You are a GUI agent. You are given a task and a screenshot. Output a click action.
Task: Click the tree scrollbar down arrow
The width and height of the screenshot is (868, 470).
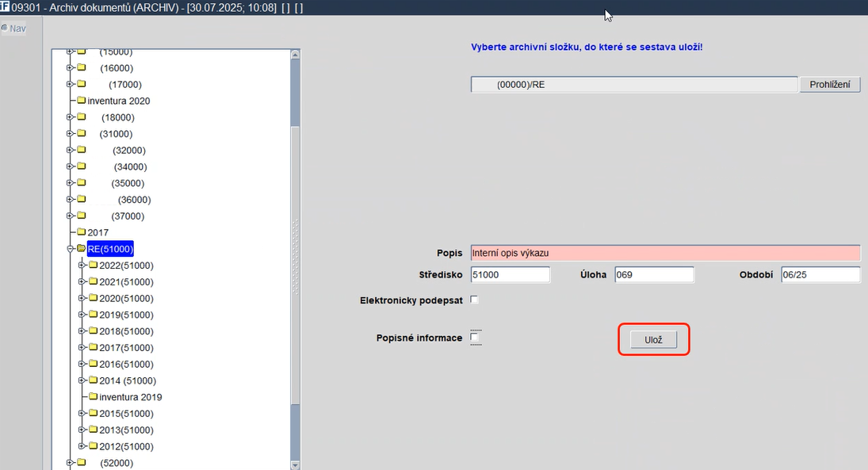coord(295,465)
